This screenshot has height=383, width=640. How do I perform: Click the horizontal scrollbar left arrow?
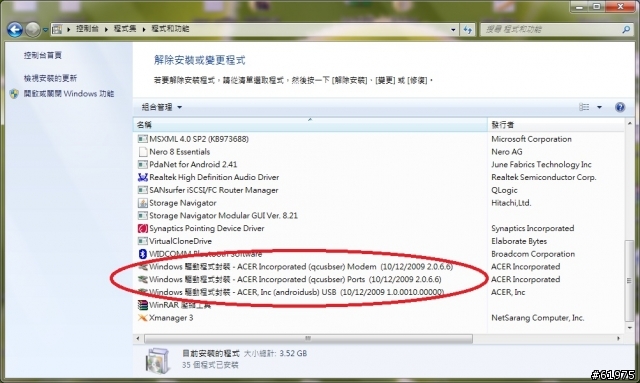(x=138, y=338)
